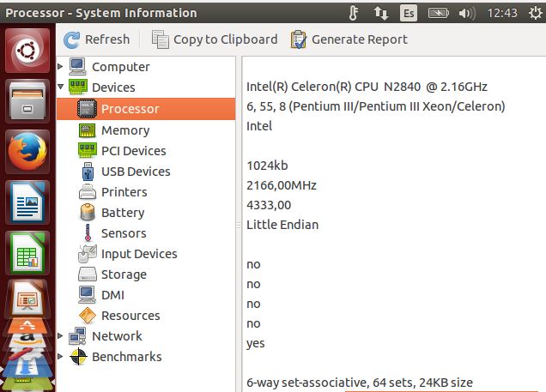This screenshot has height=392, width=546.
Task: Open the Printers device entry
Action: 124,192
